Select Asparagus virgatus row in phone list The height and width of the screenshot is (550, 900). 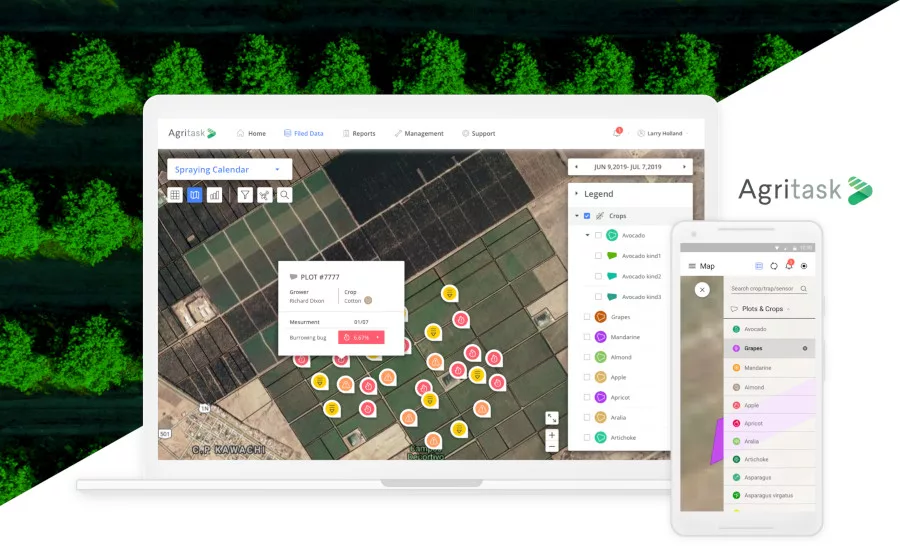(769, 495)
